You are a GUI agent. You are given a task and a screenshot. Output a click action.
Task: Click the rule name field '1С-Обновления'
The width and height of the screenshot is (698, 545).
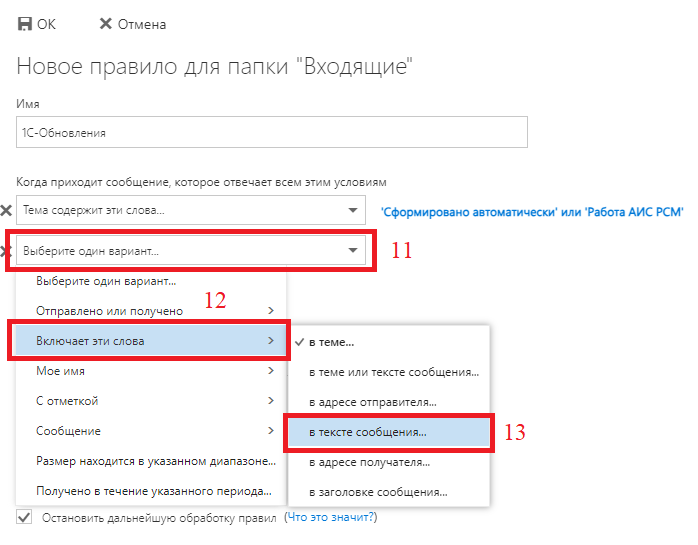(x=271, y=132)
